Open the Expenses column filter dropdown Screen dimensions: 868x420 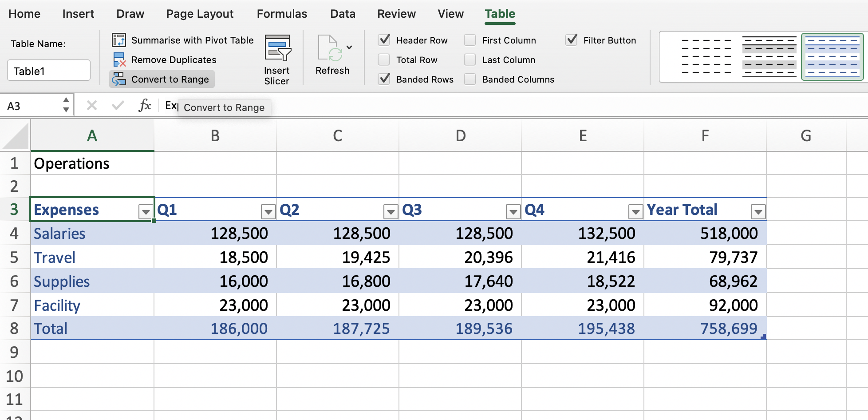coord(146,212)
